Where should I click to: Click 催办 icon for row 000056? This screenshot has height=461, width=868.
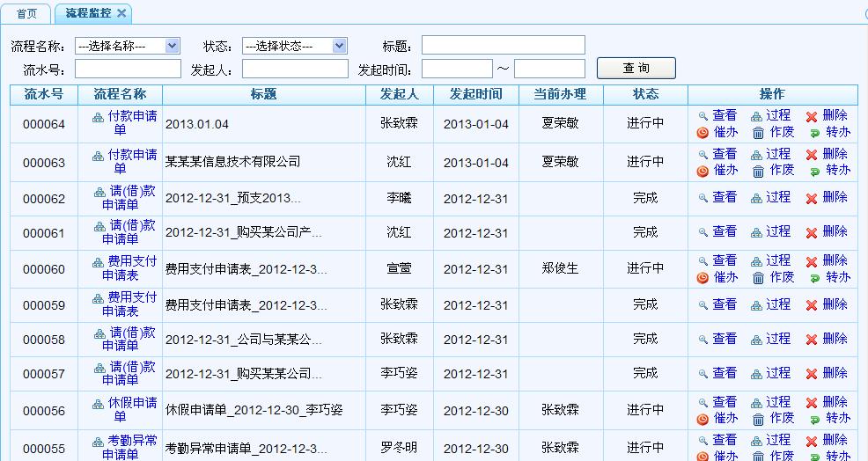[x=702, y=419]
